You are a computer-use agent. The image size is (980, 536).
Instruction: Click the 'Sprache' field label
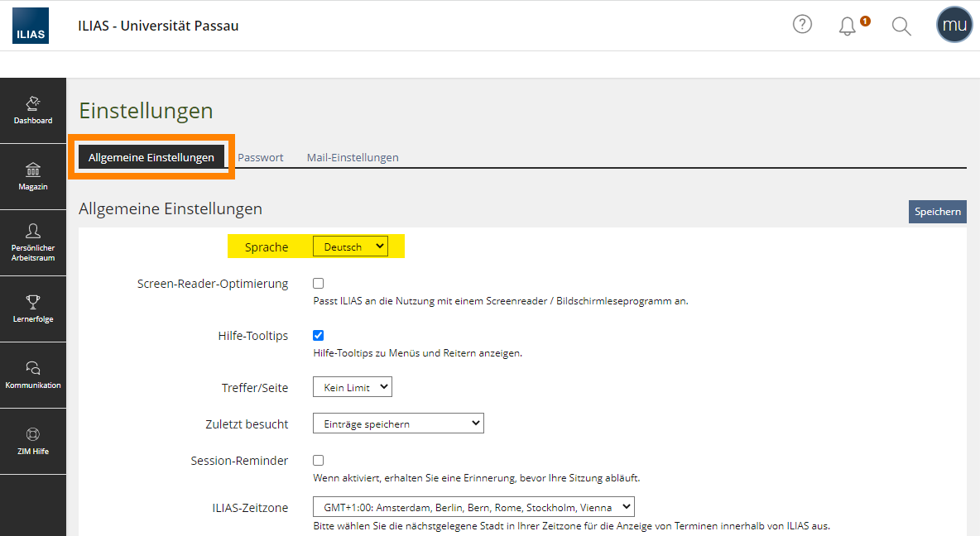267,247
